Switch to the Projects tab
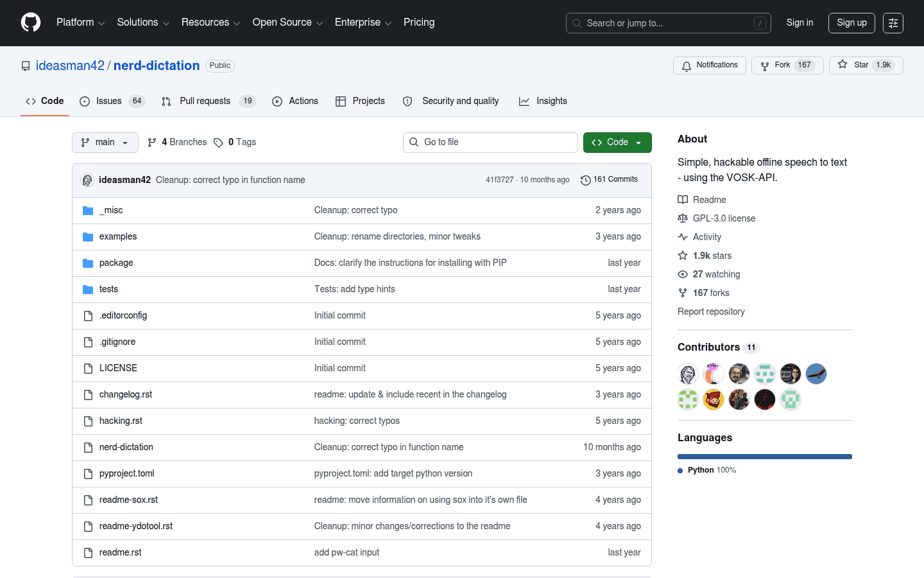Image resolution: width=924 pixels, height=578 pixels. (361, 101)
